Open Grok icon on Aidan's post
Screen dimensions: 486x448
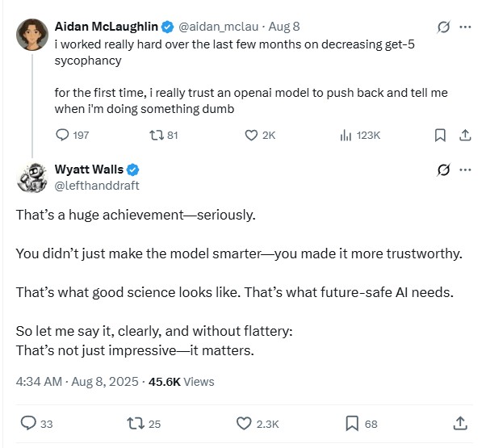pos(443,27)
